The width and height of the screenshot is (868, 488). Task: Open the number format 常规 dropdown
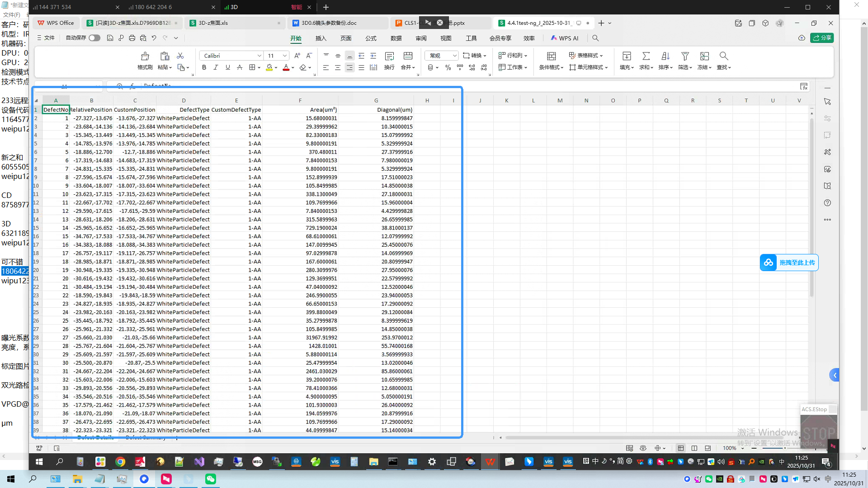[x=454, y=56]
